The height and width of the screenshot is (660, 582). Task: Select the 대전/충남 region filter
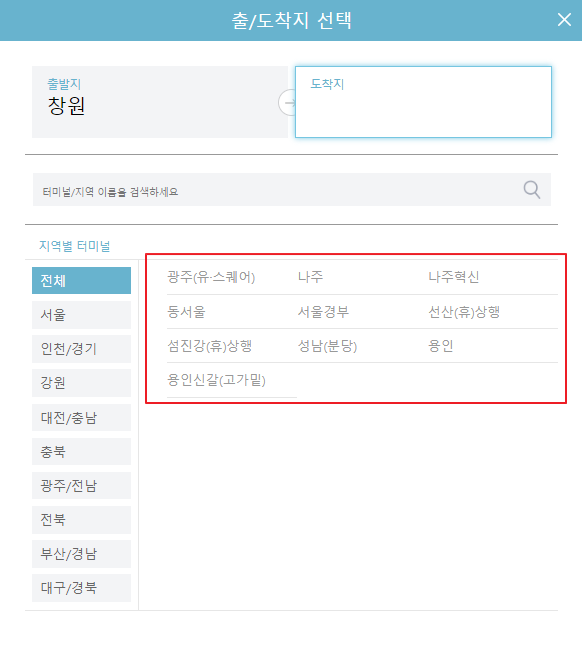(81, 418)
